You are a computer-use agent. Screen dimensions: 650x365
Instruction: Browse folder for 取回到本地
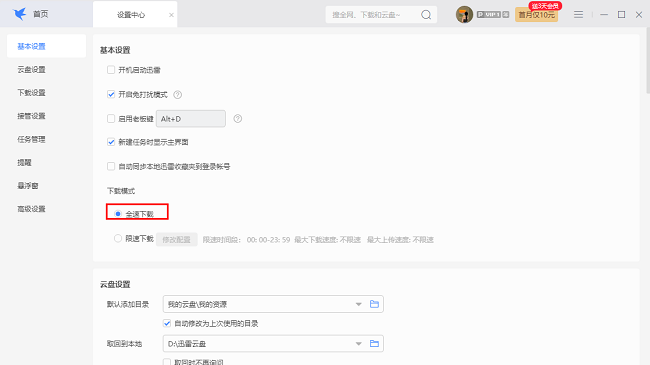(374, 343)
